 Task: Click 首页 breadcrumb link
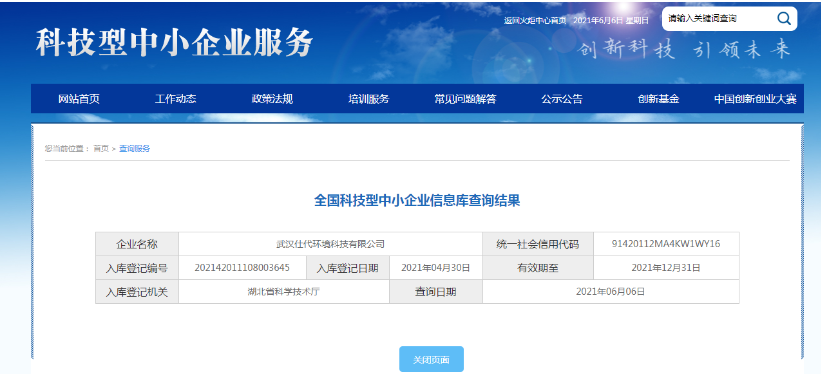pyautogui.click(x=101, y=149)
